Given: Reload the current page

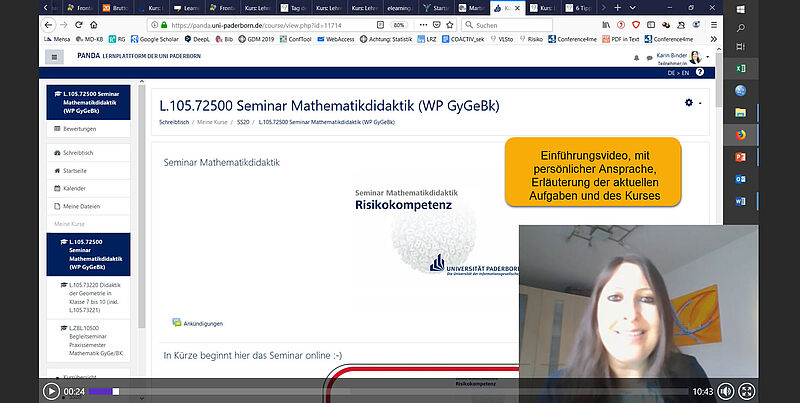Looking at the screenshot, I should 79,24.
